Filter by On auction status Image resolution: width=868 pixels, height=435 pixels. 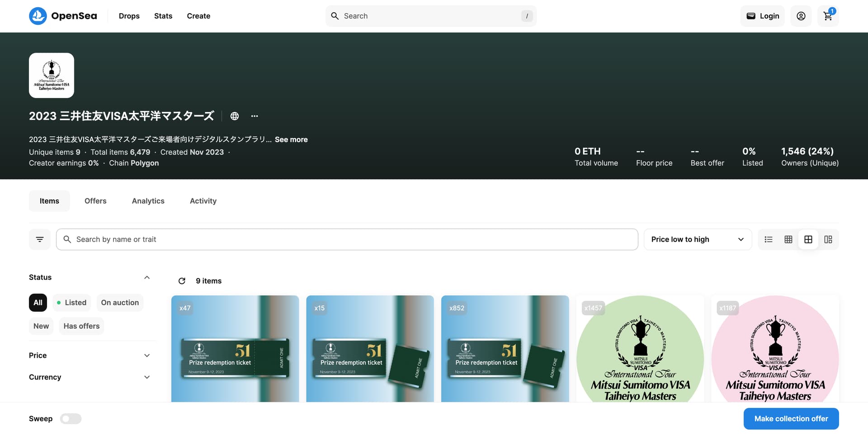click(x=120, y=303)
